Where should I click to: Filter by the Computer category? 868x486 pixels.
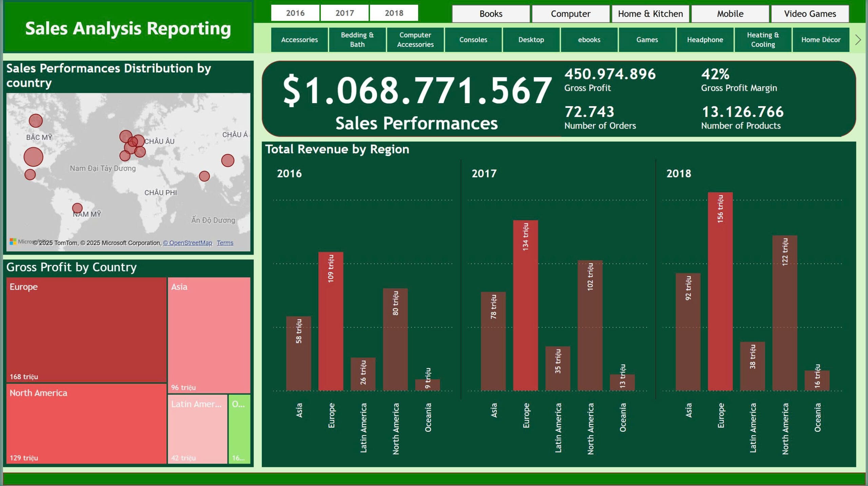click(x=570, y=14)
